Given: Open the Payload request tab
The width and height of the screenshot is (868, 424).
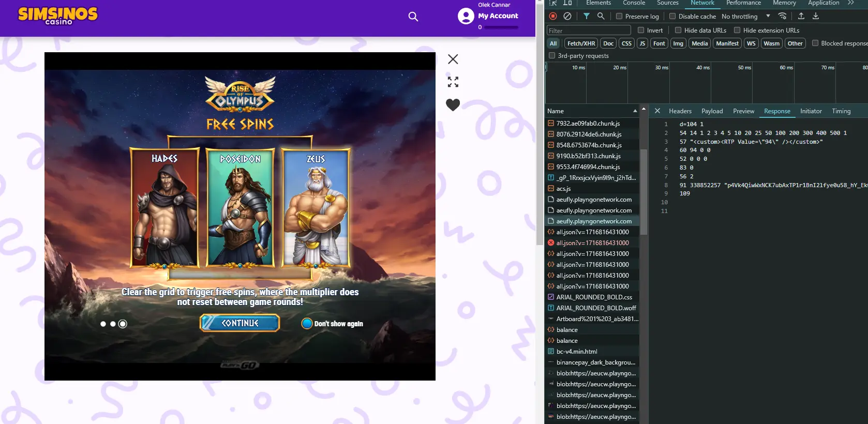Looking at the screenshot, I should pyautogui.click(x=712, y=111).
